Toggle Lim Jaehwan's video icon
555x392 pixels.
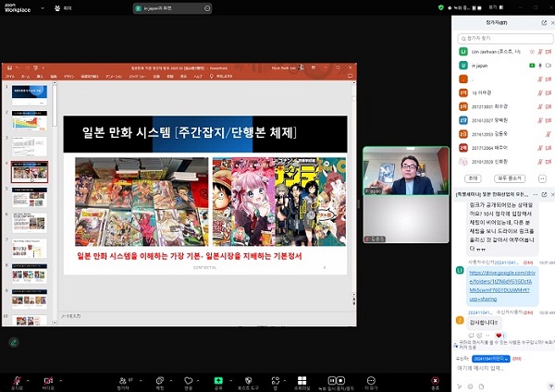coord(549,52)
